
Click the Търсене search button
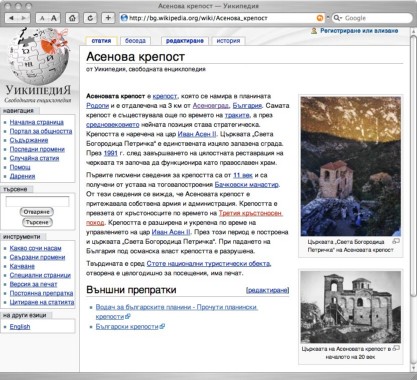point(37,222)
